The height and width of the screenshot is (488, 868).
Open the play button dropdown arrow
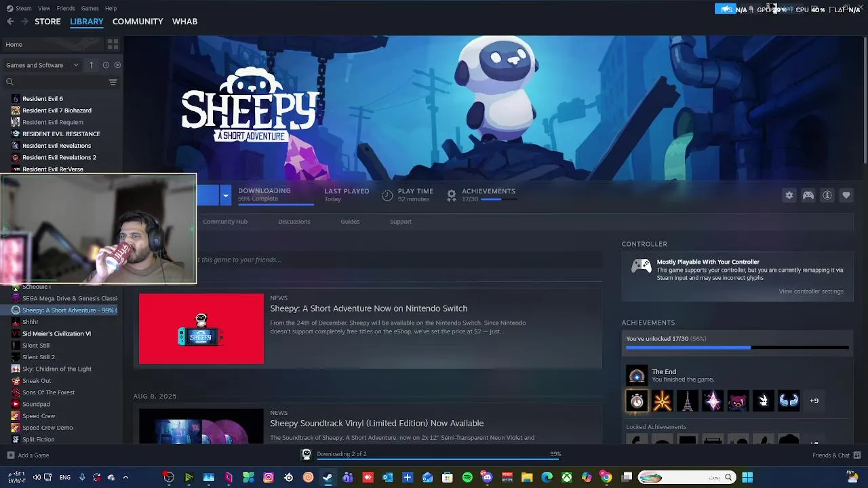pos(225,196)
